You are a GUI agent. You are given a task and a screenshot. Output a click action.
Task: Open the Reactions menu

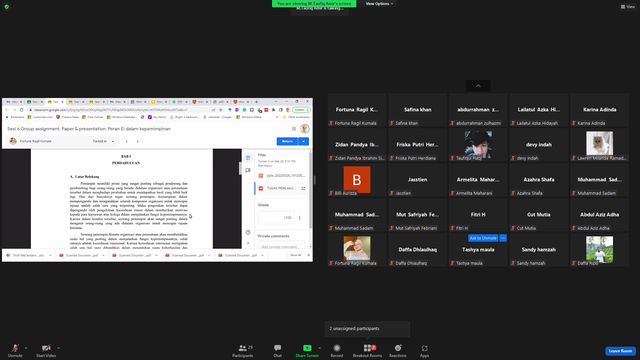click(x=398, y=350)
